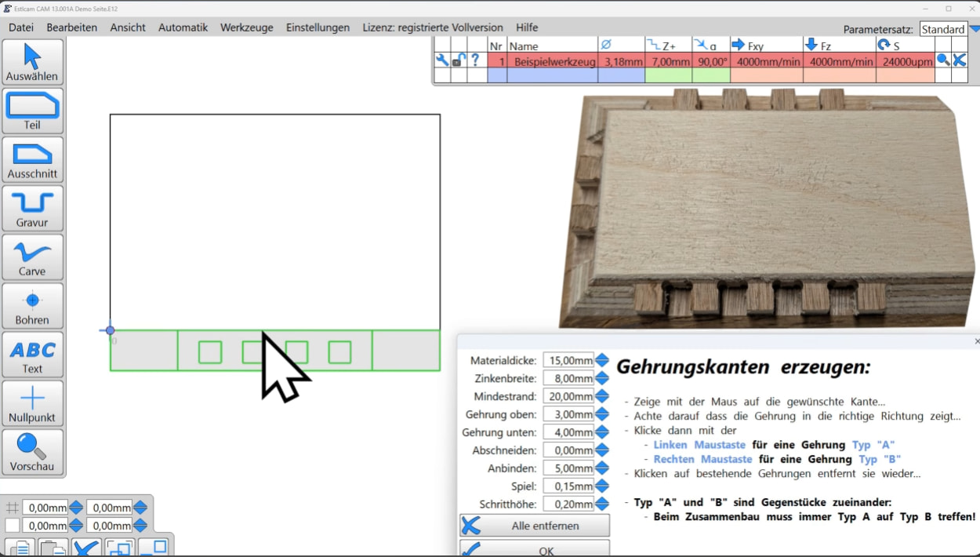
Task: Set the Nullpunkt zero point tool
Action: [x=32, y=403]
